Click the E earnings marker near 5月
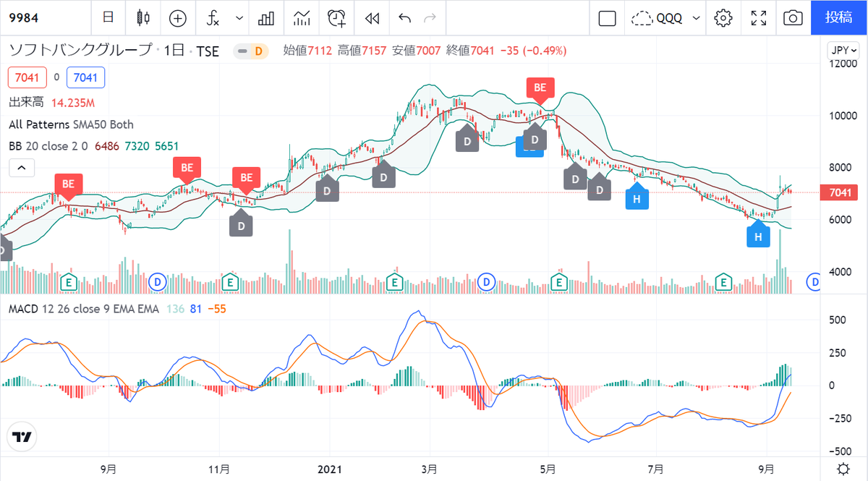868x481 pixels. click(559, 282)
